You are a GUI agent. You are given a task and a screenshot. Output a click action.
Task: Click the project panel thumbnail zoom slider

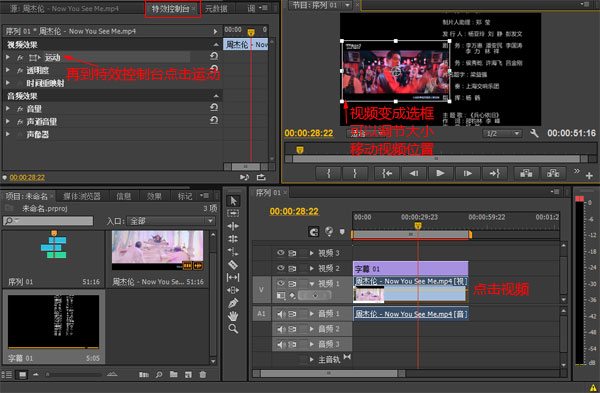pyautogui.click(x=73, y=375)
